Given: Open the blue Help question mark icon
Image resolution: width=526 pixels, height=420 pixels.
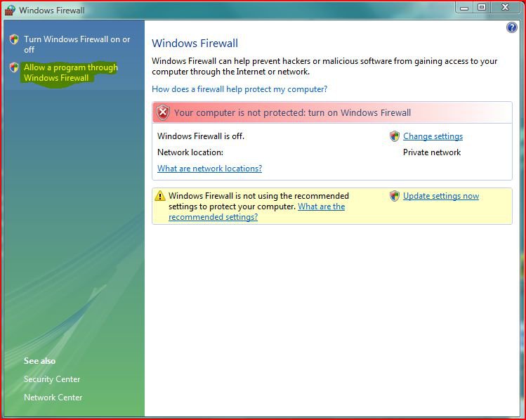Looking at the screenshot, I should point(511,27).
